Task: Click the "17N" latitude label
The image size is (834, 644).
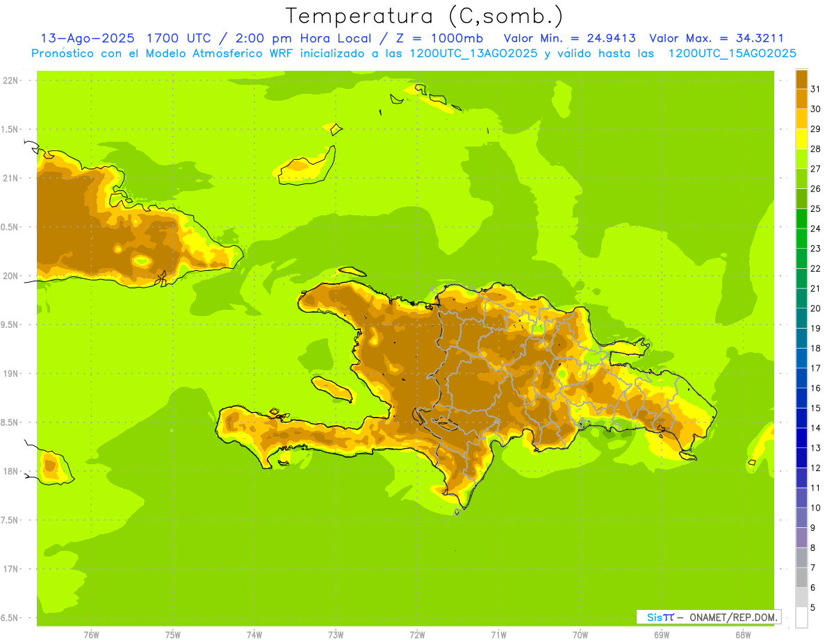Action: [10, 569]
